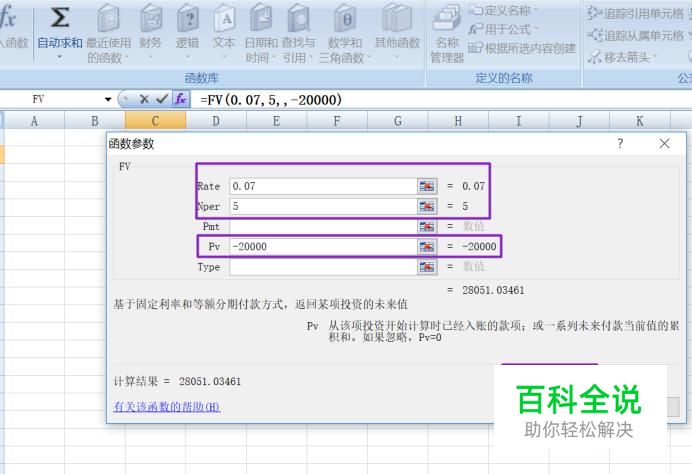Image resolution: width=692 pixels, height=474 pixels.
Task: Click range selector icon for Type
Action: [x=427, y=267]
